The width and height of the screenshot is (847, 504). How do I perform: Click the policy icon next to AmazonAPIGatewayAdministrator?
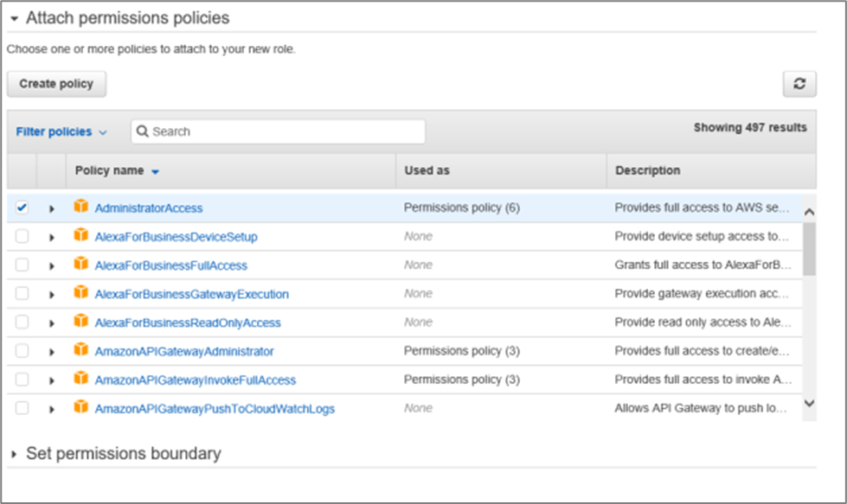pos(81,351)
